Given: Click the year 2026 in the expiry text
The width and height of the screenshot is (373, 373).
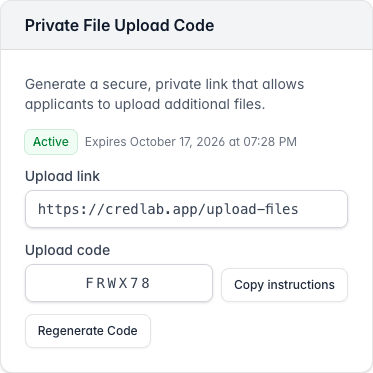Looking at the screenshot, I should tap(210, 142).
